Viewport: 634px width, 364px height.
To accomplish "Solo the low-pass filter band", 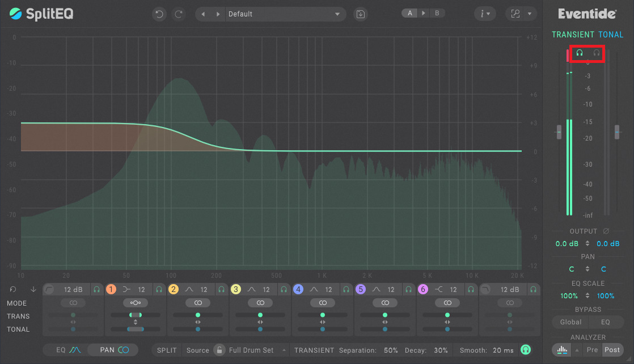I will [x=533, y=290].
